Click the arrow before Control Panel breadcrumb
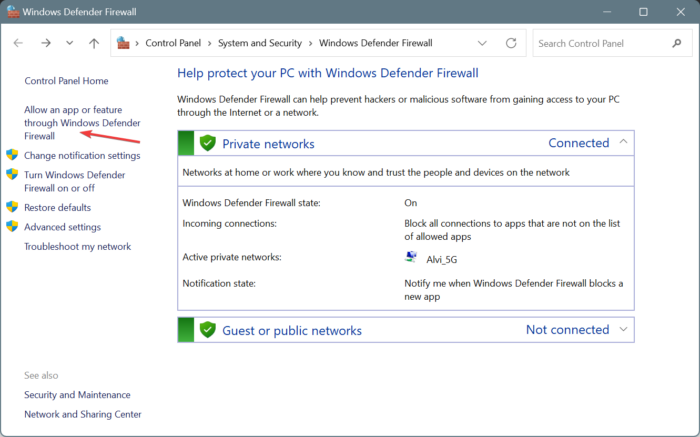Image resolution: width=700 pixels, height=437 pixels. 137,43
